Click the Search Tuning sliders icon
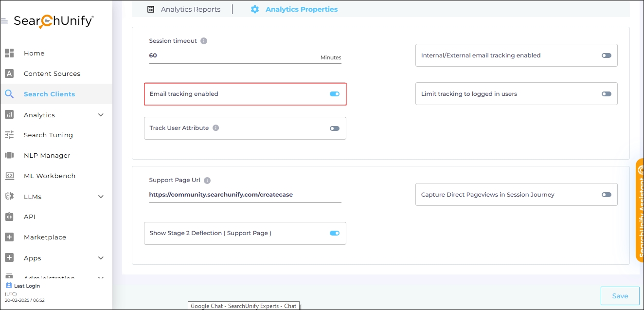644x310 pixels. 9,135
